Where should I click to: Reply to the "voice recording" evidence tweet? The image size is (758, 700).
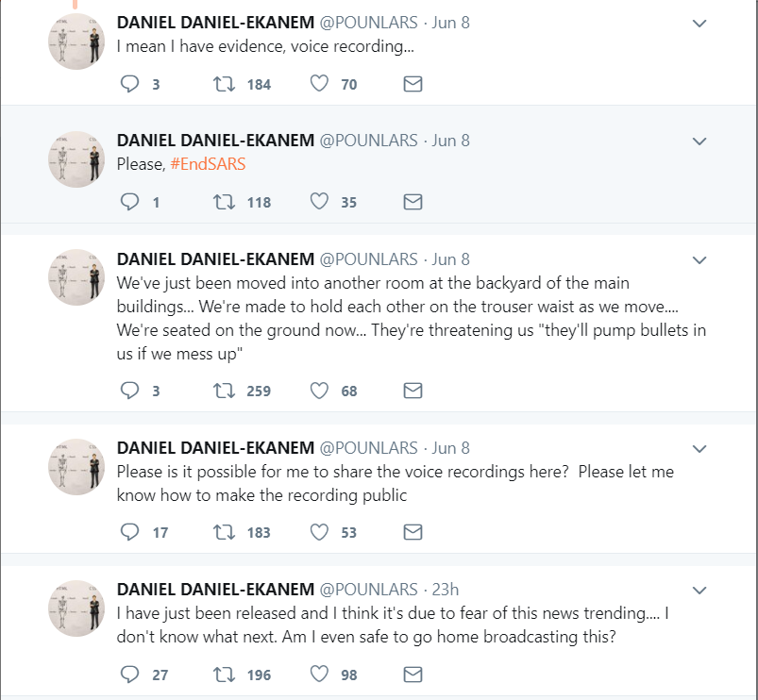pyautogui.click(x=130, y=84)
